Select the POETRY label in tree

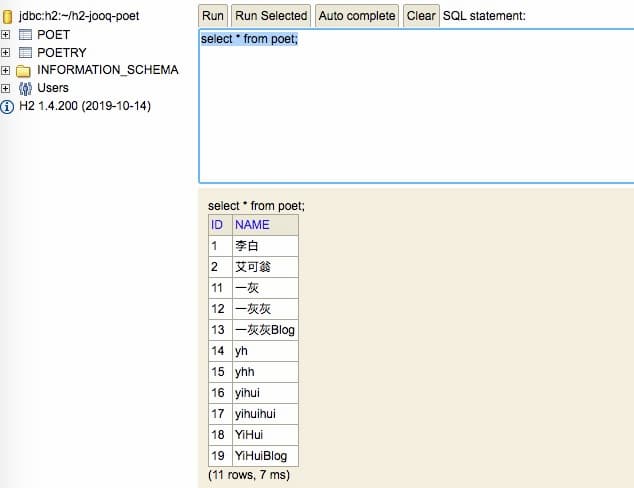point(61,52)
